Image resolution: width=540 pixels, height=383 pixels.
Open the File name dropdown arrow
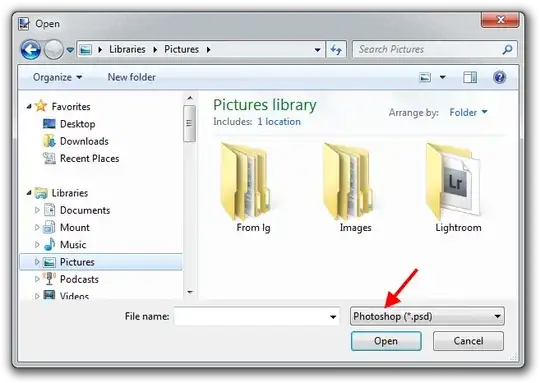point(333,317)
